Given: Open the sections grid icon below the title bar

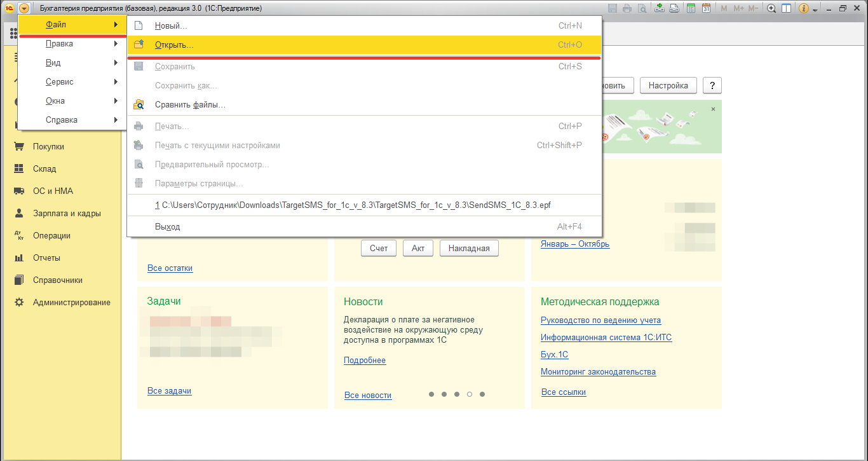Looking at the screenshot, I should 13,34.
